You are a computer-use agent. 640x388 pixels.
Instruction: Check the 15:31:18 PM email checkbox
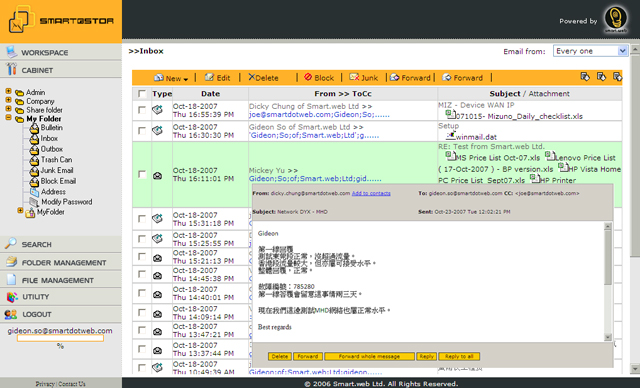click(x=142, y=219)
